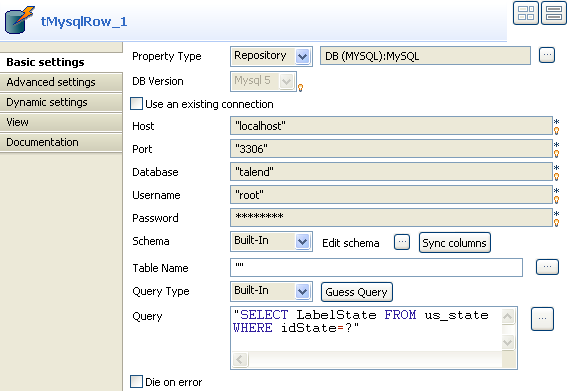
Task: Select the Basic settings tab
Action: tap(61, 62)
